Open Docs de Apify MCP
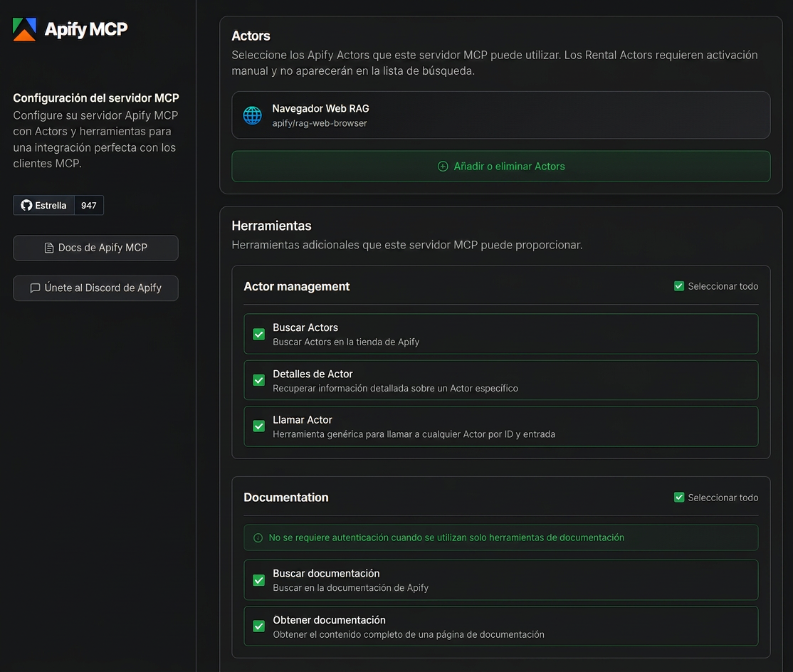This screenshot has height=672, width=793. 95,248
